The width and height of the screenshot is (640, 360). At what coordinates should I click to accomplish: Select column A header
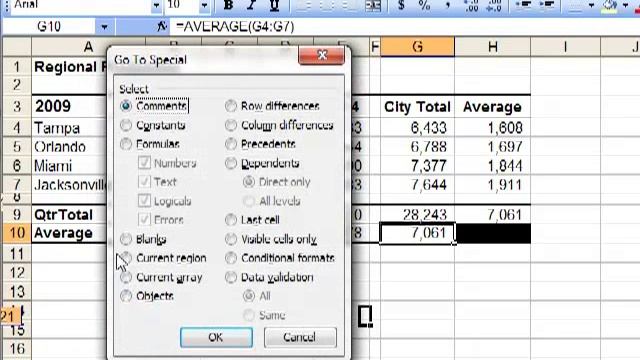tap(88, 47)
